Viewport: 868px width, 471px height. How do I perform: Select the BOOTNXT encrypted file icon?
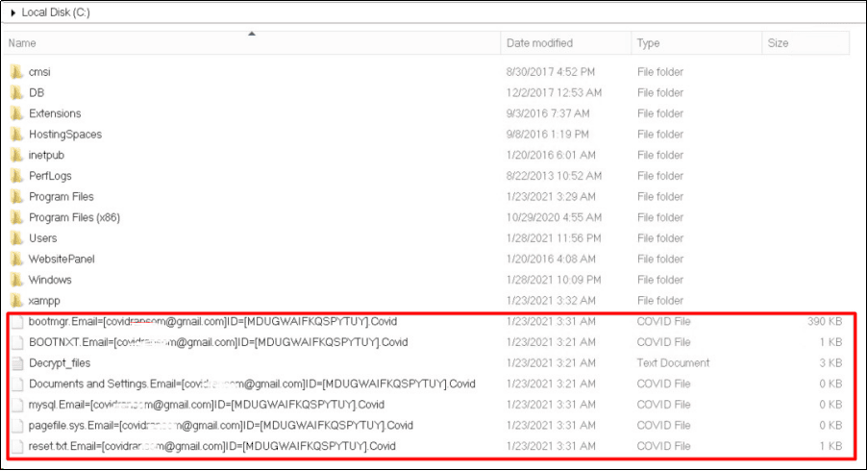(x=17, y=342)
